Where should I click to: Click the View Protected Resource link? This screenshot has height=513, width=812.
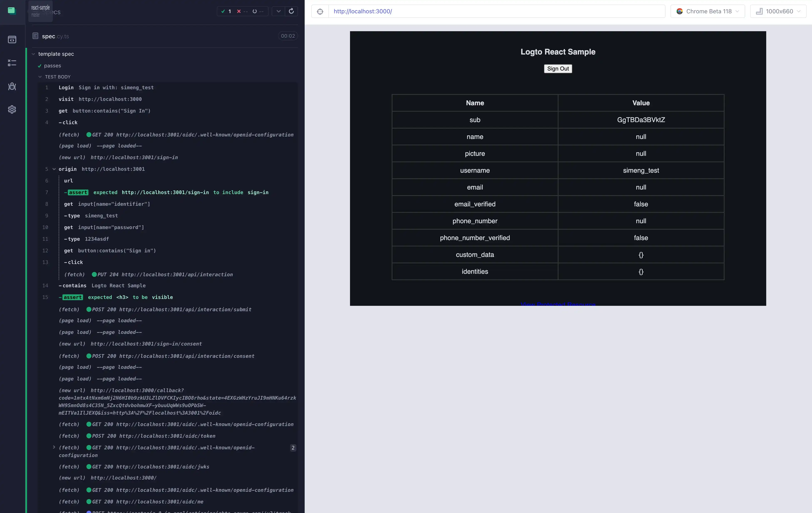(558, 304)
